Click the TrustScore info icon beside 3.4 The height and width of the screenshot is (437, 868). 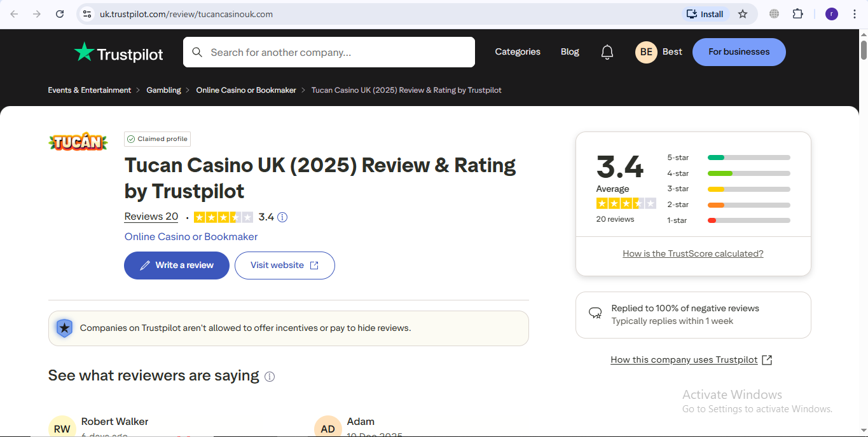click(x=282, y=217)
